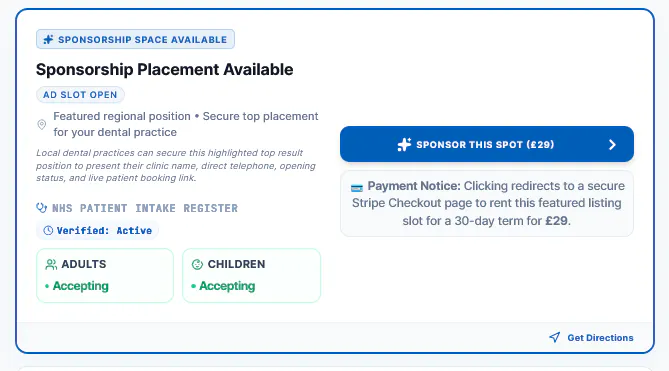
Task: Select the Verified: Active status pill
Action: click(98, 231)
